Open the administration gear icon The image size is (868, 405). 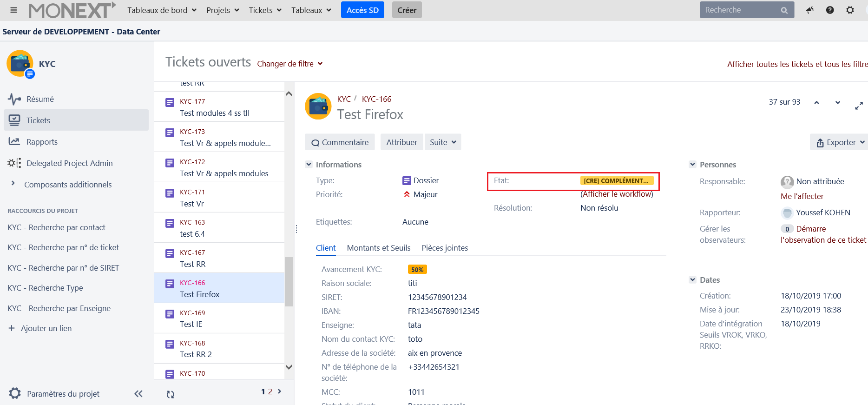[x=850, y=10]
